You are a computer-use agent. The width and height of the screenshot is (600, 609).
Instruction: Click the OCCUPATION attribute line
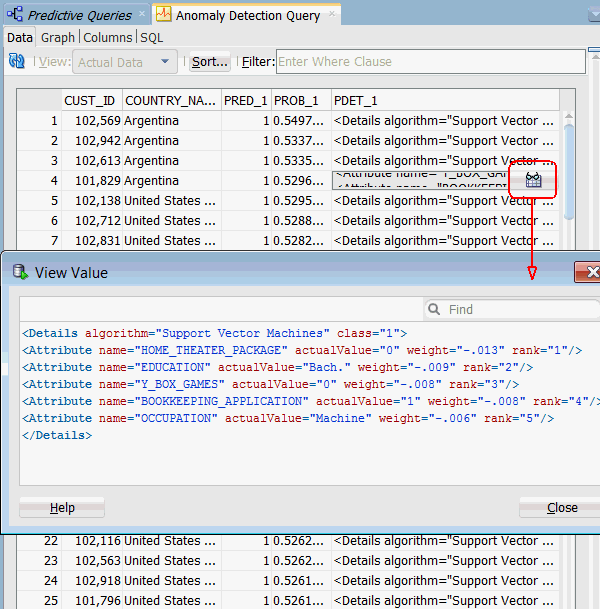[x=288, y=418]
